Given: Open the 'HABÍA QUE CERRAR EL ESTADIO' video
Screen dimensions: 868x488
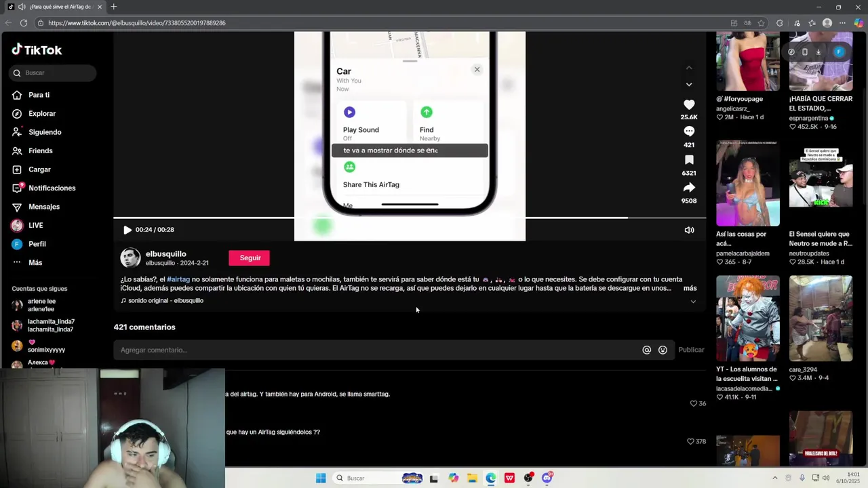Looking at the screenshot, I should pos(821,61).
